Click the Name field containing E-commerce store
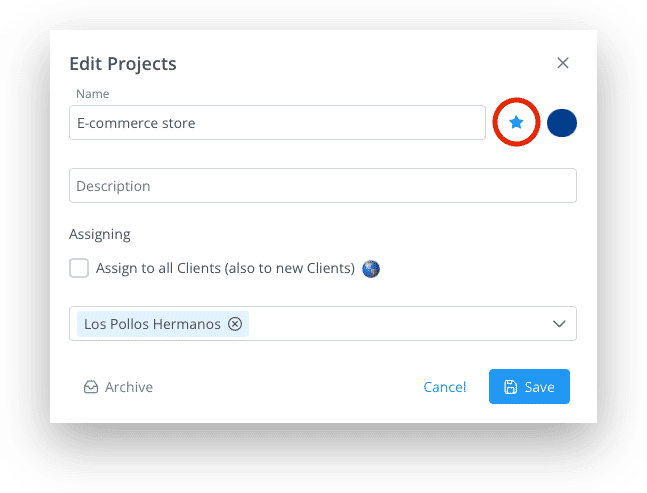Viewport: 647px width, 493px height. tap(277, 123)
